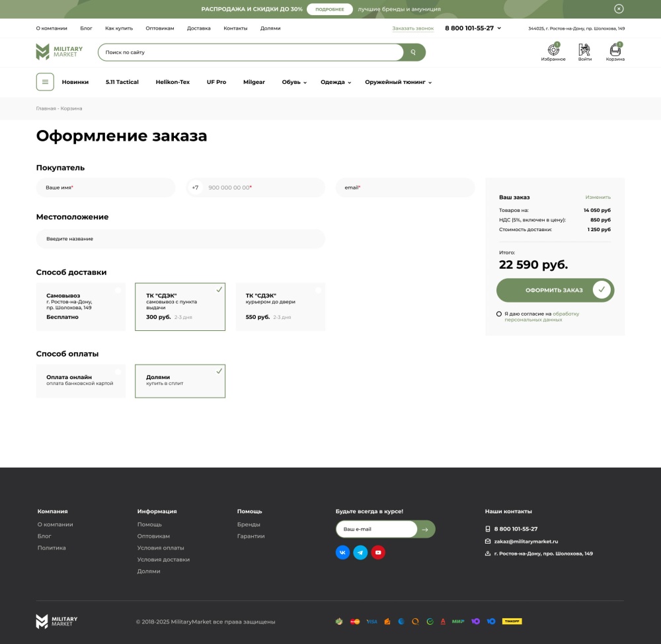Open the hamburger catalog menu
The image size is (661, 644).
[45, 82]
